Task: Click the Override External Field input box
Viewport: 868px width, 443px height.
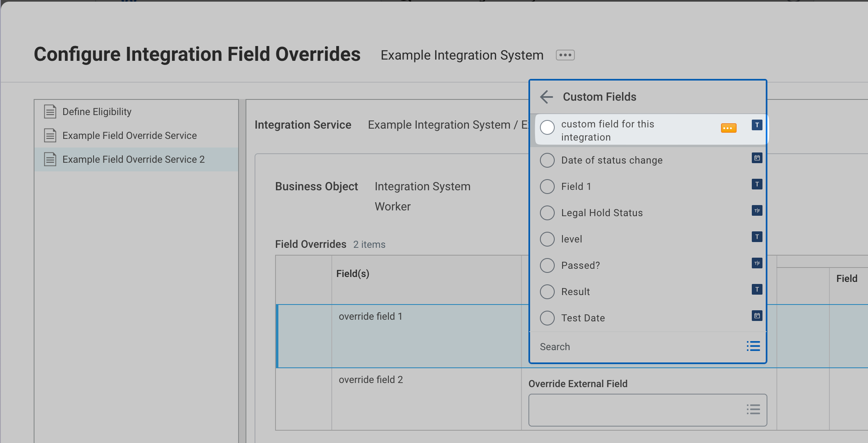Action: pos(648,410)
